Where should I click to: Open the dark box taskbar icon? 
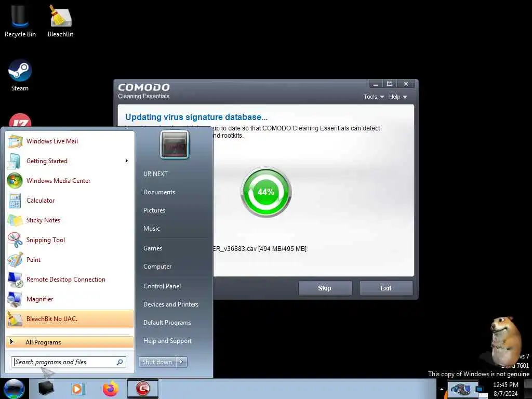point(46,389)
